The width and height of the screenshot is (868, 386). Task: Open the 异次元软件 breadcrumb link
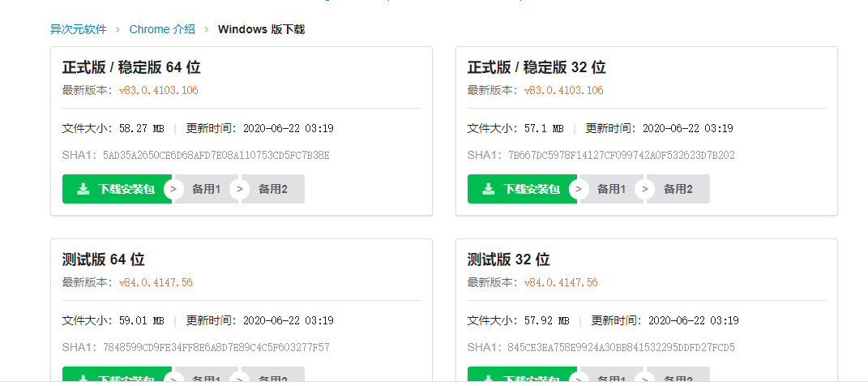coord(78,29)
